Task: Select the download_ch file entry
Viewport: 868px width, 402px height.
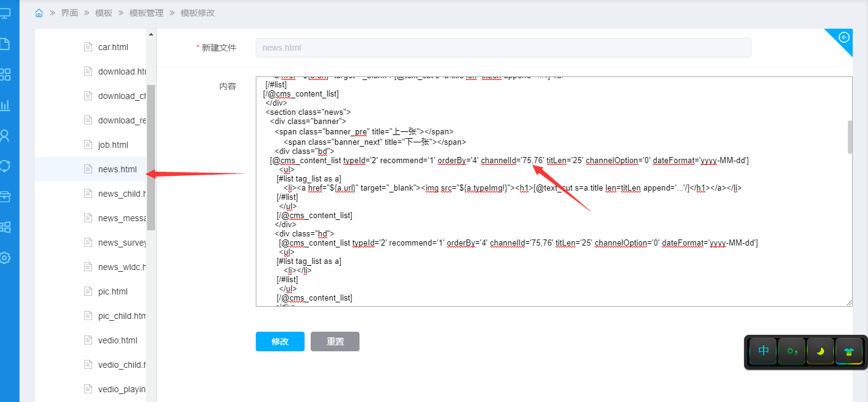Action: click(122, 96)
